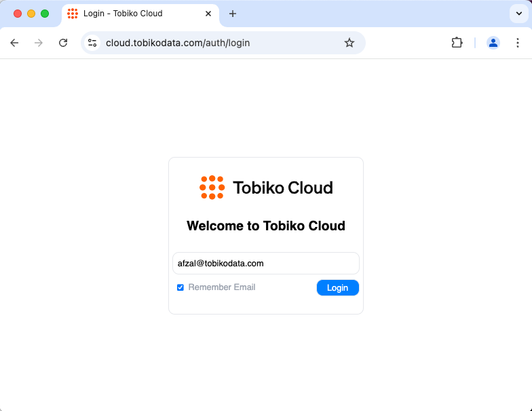Close the Login - Tobiko Cloud tab
532x411 pixels.
[208, 14]
